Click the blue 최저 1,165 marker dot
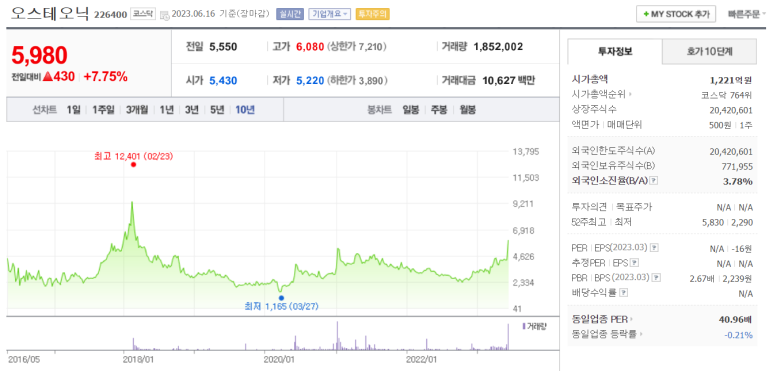This screenshot has width=773, height=371. [x=281, y=298]
